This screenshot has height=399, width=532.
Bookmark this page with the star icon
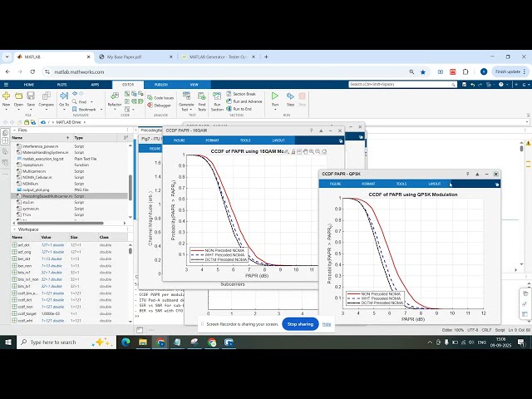point(423,72)
